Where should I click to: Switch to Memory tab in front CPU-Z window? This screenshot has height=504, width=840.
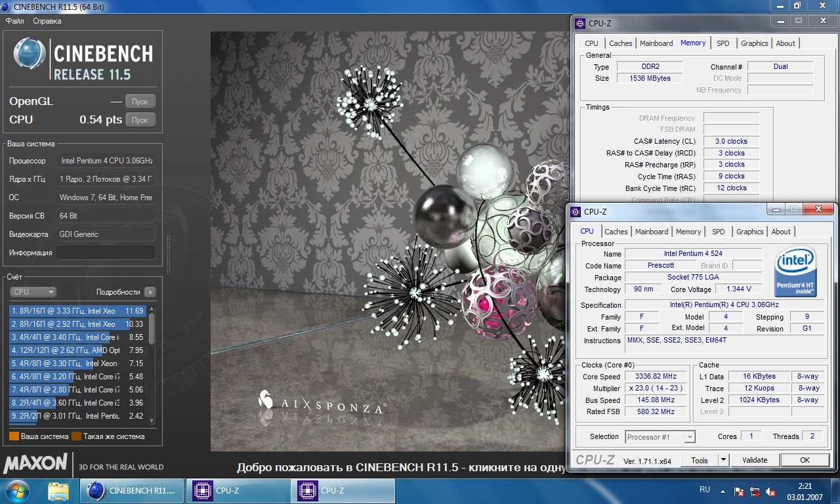point(688,232)
